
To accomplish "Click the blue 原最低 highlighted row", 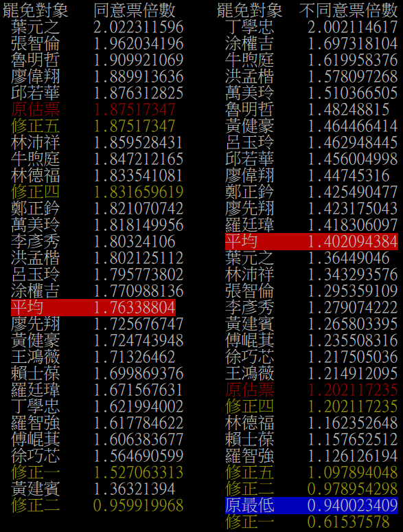I will click(x=312, y=505).
